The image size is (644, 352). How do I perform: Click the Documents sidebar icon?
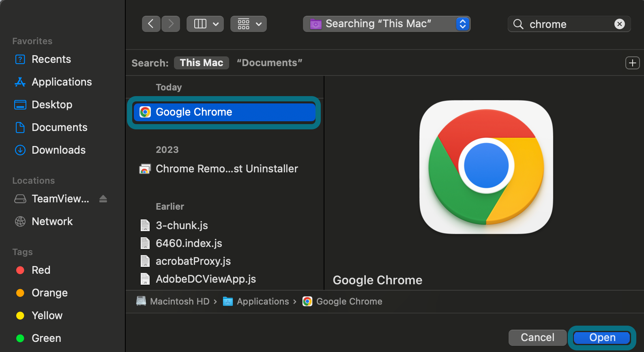pos(20,127)
